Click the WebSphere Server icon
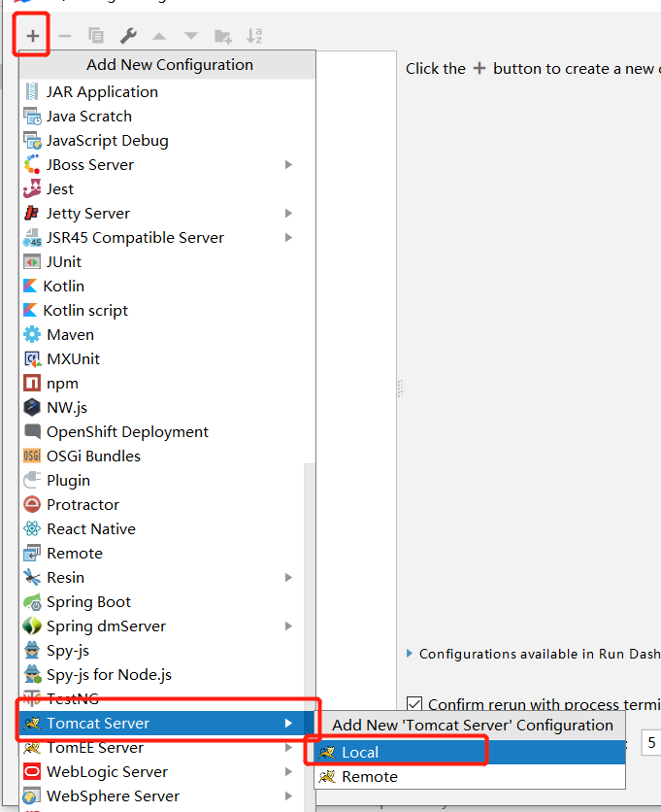This screenshot has height=812, width=661. pyautogui.click(x=32, y=795)
